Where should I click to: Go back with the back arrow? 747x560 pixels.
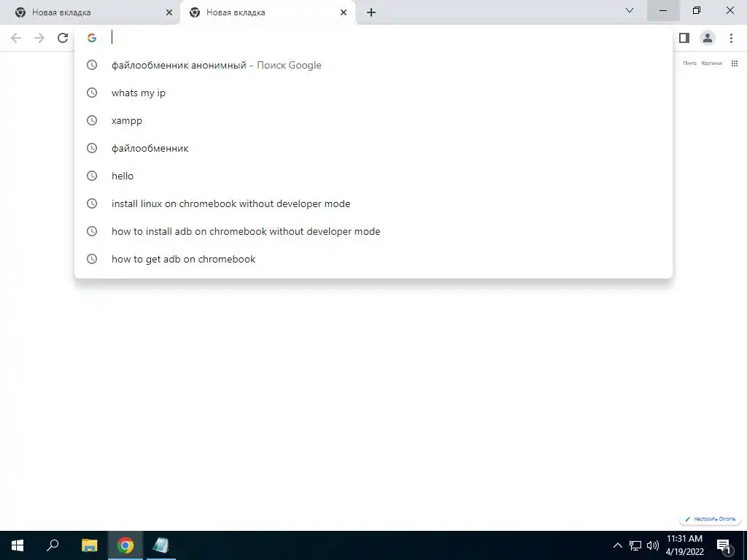tap(16, 38)
